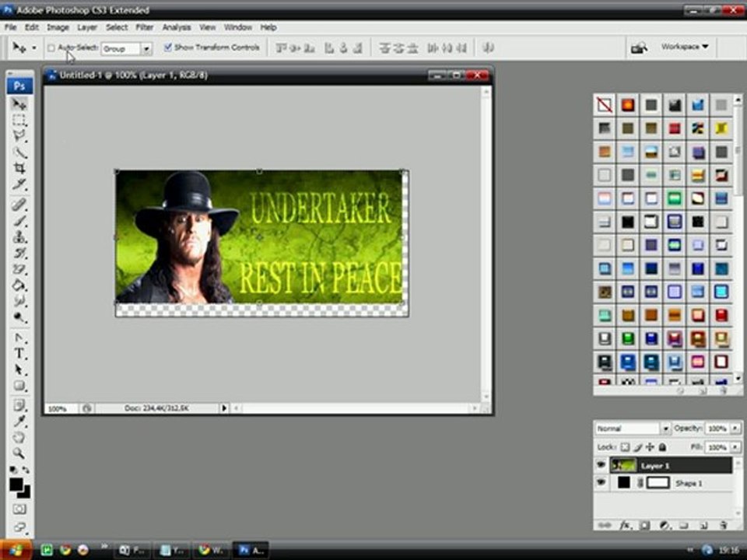747x560 pixels.
Task: Hide Layer 1 with eye icon
Action: click(601, 465)
